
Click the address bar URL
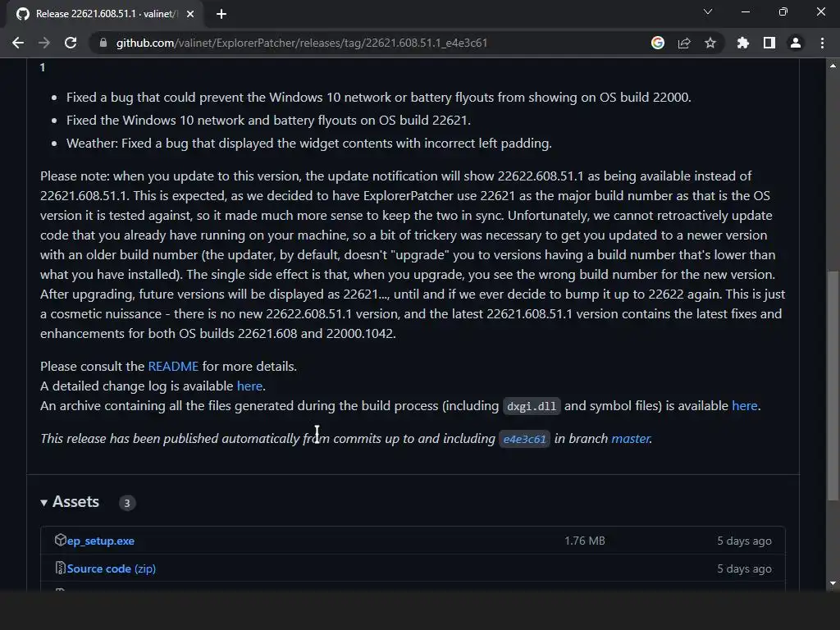(x=302, y=43)
